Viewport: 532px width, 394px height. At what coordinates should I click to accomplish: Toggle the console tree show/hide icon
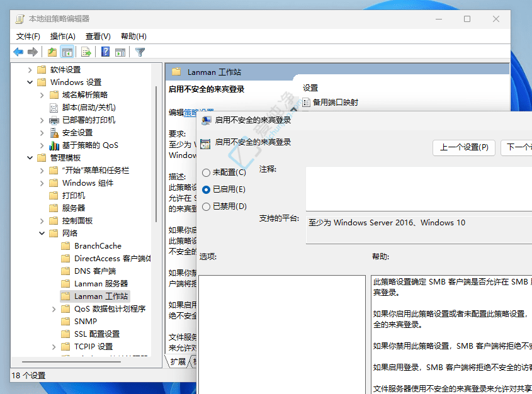click(67, 52)
